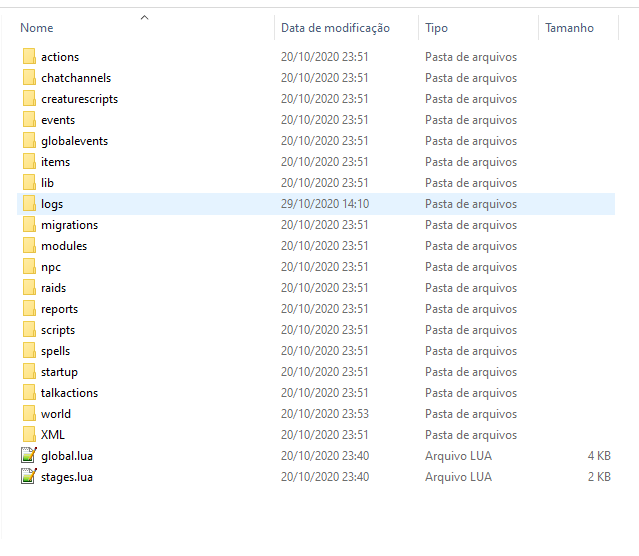The width and height of the screenshot is (639, 556).
Task: Click the date 20/10/2020 23:53
Action: 325,414
